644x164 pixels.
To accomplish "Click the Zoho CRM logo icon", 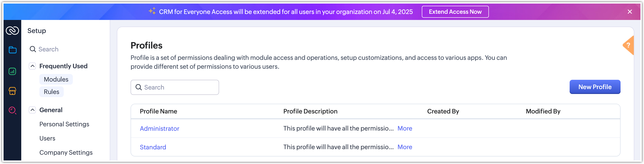I will coord(12,31).
